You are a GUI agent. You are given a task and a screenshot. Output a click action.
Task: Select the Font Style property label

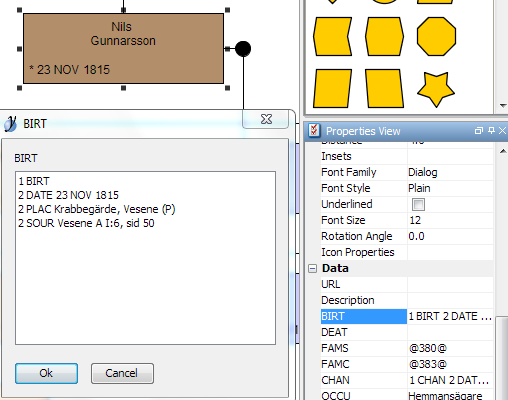[346, 188]
